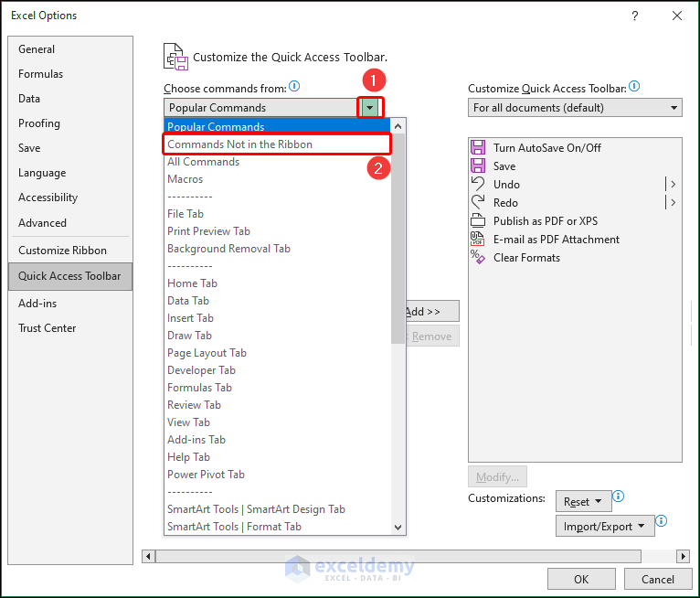Click the Help question mark icon
The image size is (700, 598).
pyautogui.click(x=635, y=16)
